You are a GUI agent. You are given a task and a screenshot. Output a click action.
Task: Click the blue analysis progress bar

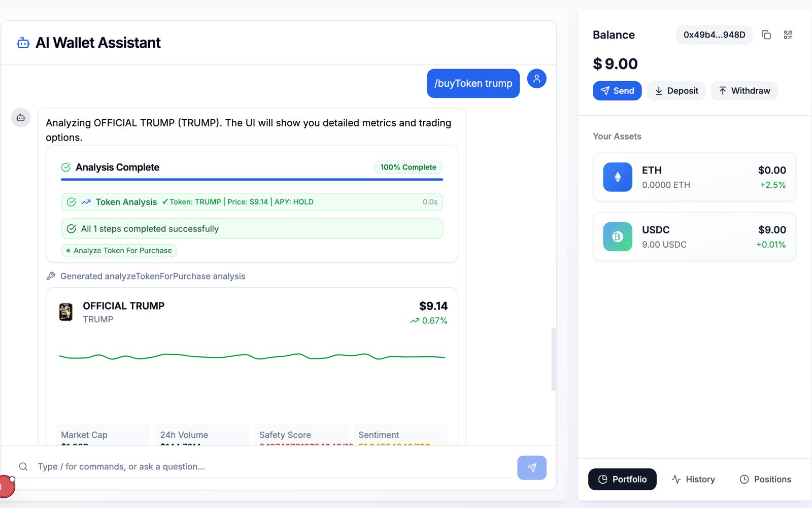pyautogui.click(x=252, y=179)
